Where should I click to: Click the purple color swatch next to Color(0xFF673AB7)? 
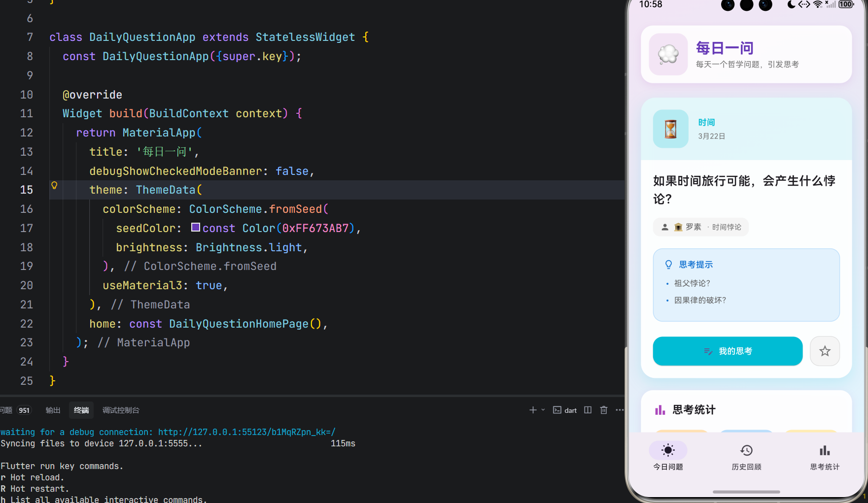point(196,227)
